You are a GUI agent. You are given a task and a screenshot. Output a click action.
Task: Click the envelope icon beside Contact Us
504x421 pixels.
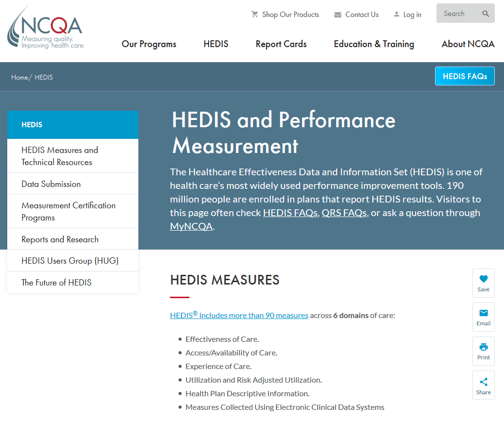(x=337, y=15)
